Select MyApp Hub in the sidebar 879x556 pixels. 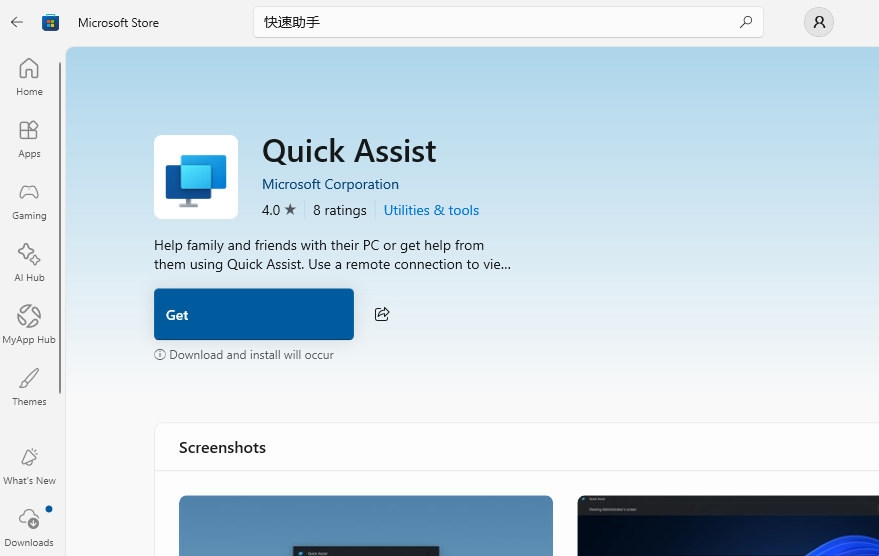(x=29, y=325)
